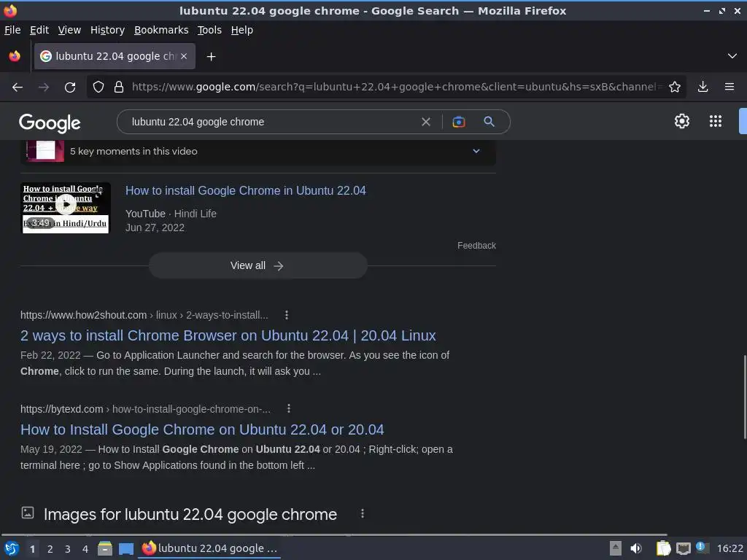Open 2 ways to install Chrome Browser link

(228, 335)
